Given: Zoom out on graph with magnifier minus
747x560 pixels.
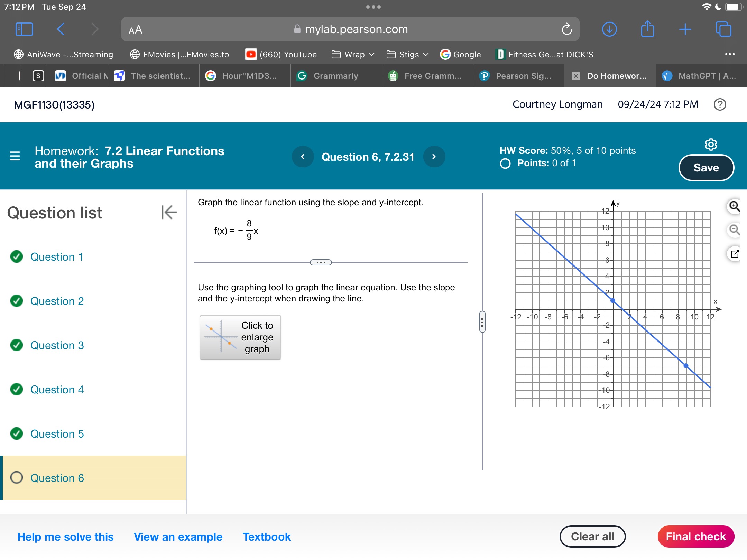Looking at the screenshot, I should coord(734,230).
